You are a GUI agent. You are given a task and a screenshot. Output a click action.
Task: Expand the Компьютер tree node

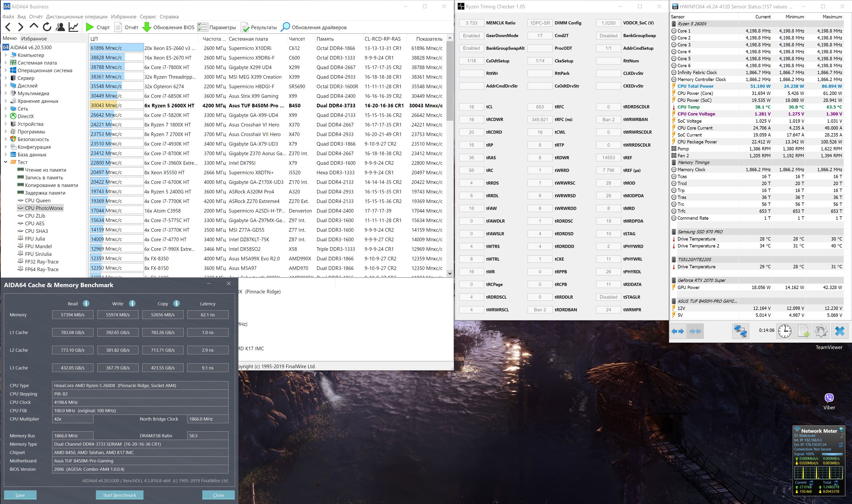[x=5, y=55]
